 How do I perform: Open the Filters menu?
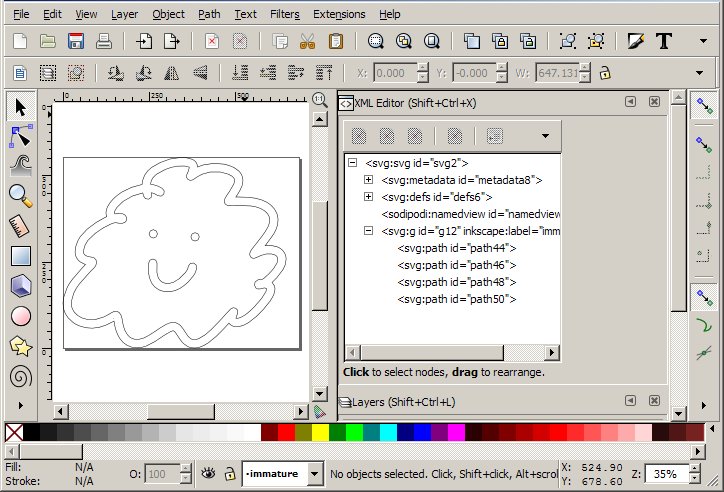284,14
